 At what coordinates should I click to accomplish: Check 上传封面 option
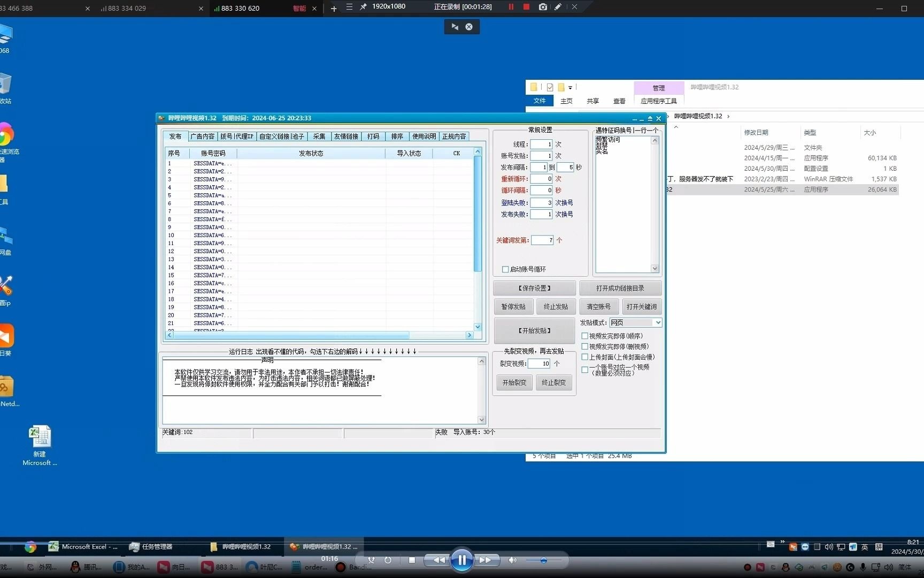(x=585, y=357)
